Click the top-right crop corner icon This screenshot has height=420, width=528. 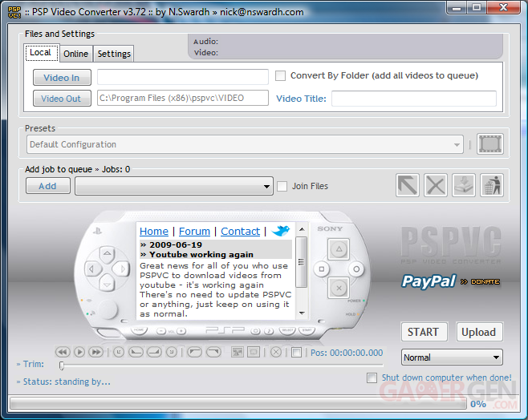(x=213, y=352)
